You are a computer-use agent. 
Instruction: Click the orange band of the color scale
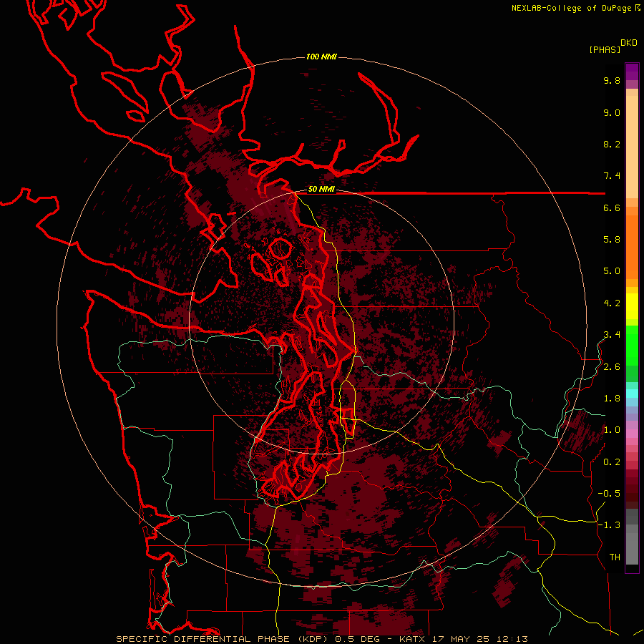(632, 247)
